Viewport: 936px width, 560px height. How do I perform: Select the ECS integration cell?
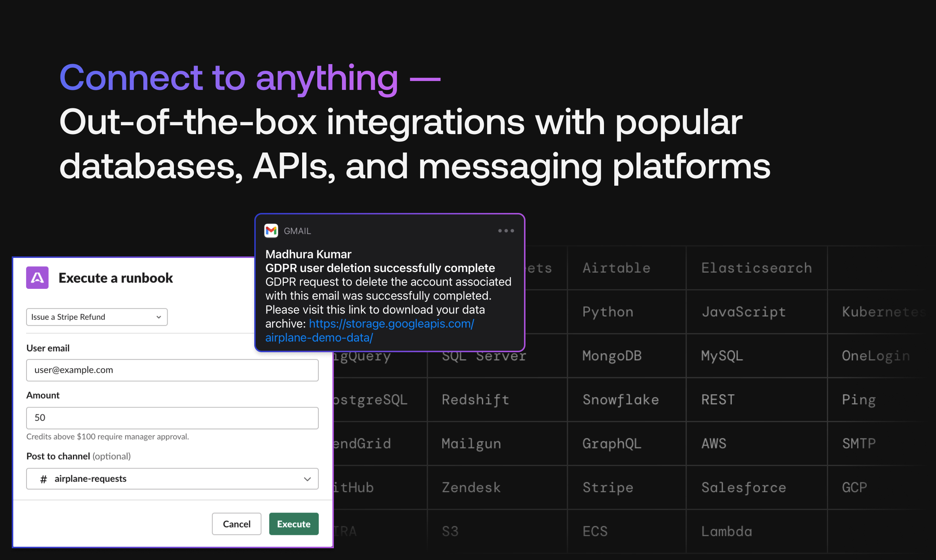[626, 531]
